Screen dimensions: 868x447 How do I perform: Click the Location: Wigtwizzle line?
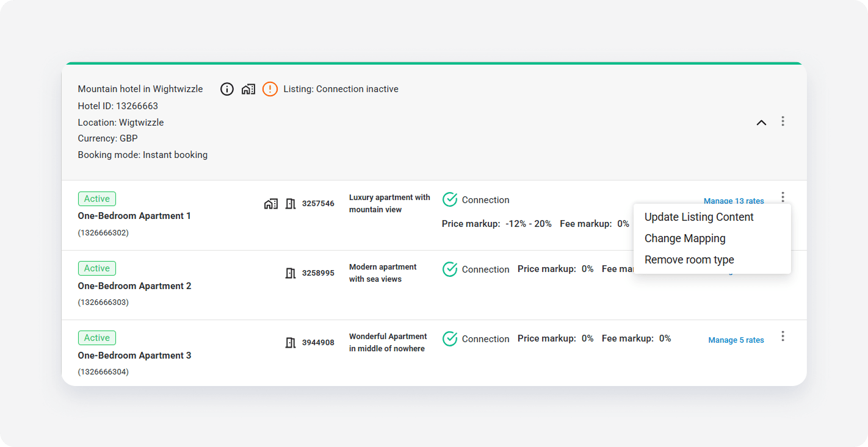[x=121, y=123]
